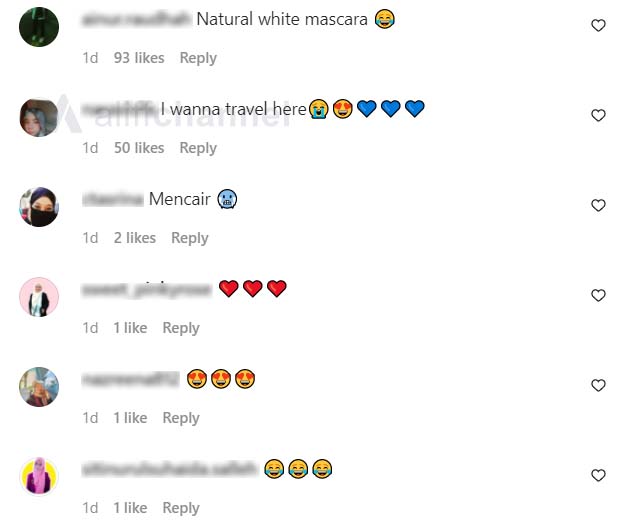Reply to the 'I wanna travel here' comment
Image resolution: width=621 pixels, height=529 pixels.
coord(198,148)
